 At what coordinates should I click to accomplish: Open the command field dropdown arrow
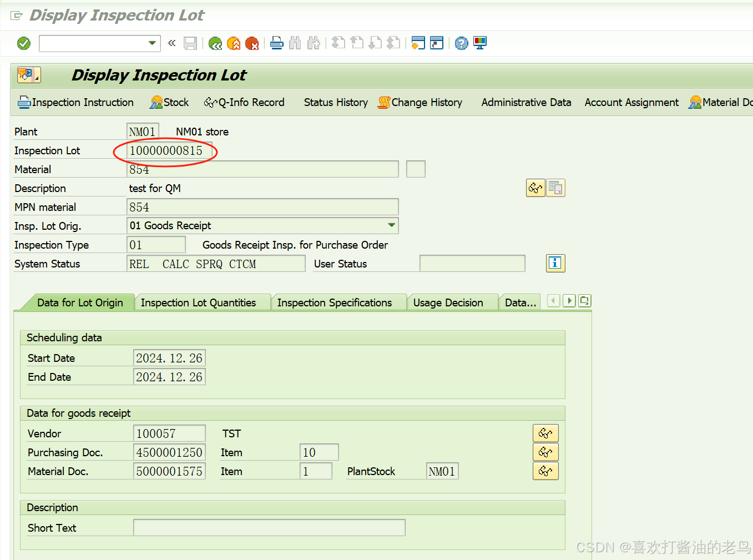click(x=151, y=43)
